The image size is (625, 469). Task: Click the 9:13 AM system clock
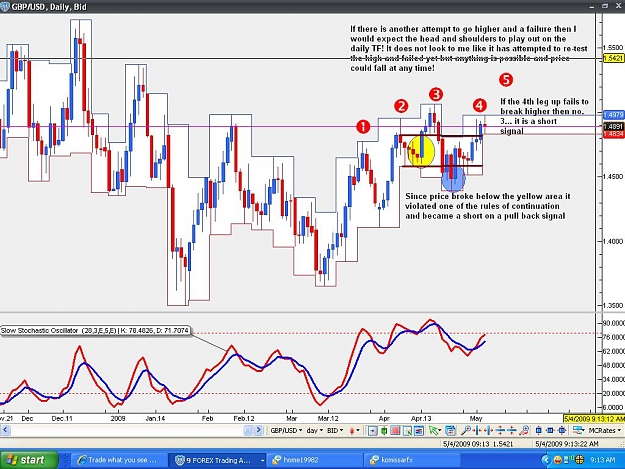coord(603,460)
